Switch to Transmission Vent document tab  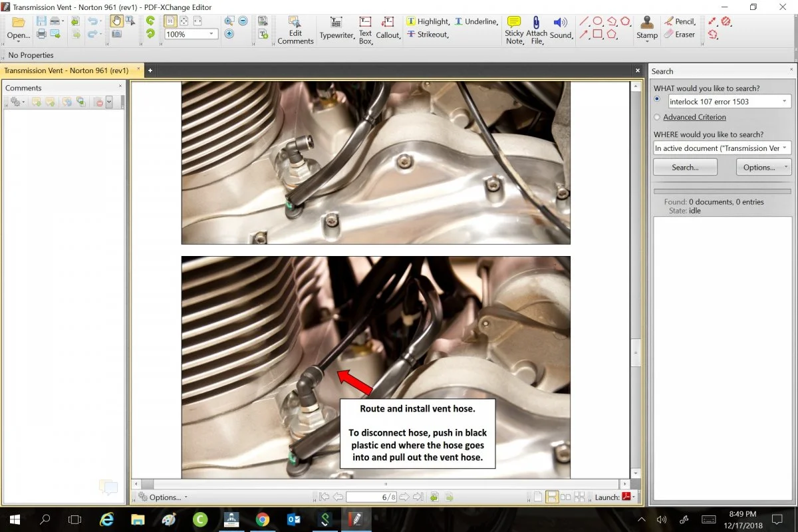pos(66,70)
